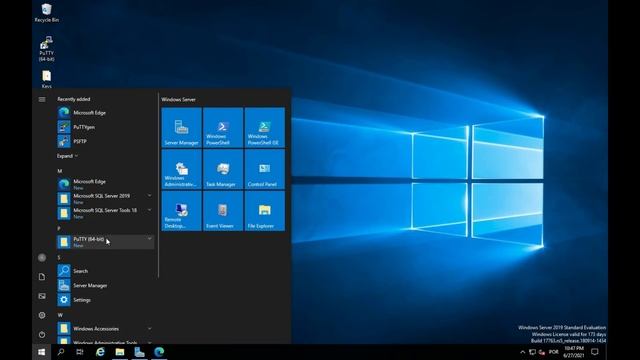
Task: Open Server Manager from the taskbar
Action: (139, 352)
